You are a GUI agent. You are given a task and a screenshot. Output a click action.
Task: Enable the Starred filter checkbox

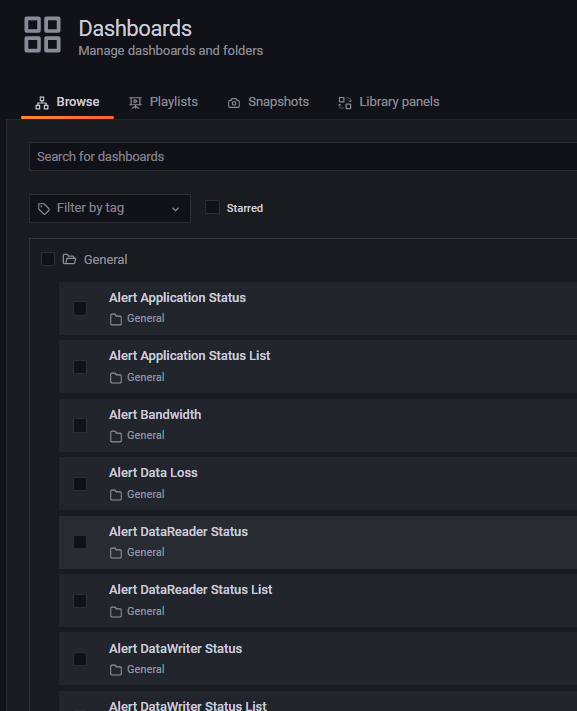pyautogui.click(x=212, y=207)
